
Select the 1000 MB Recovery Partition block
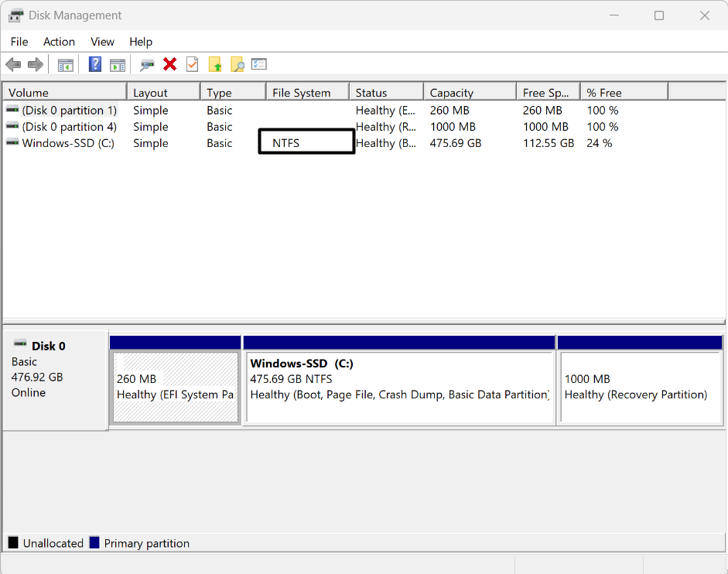pyautogui.click(x=640, y=387)
